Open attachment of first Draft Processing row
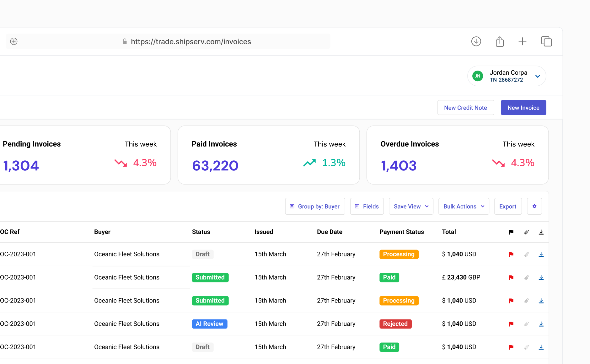The width and height of the screenshot is (590, 364). pos(527,254)
